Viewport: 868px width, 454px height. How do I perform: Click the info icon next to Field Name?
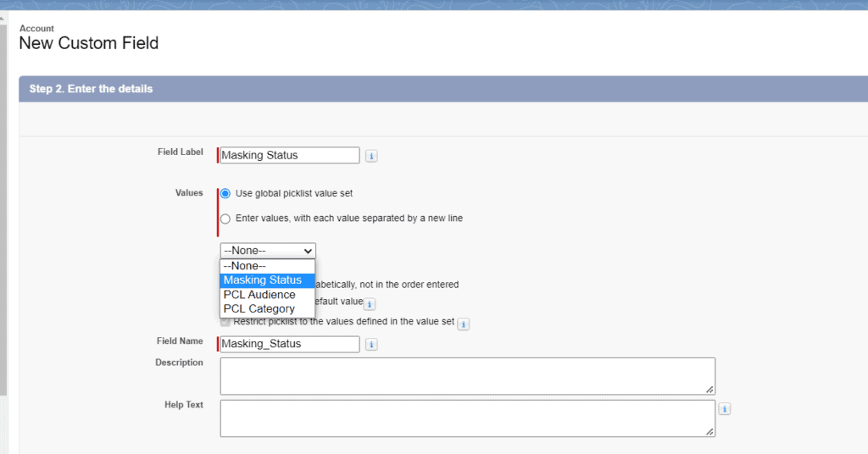371,345
